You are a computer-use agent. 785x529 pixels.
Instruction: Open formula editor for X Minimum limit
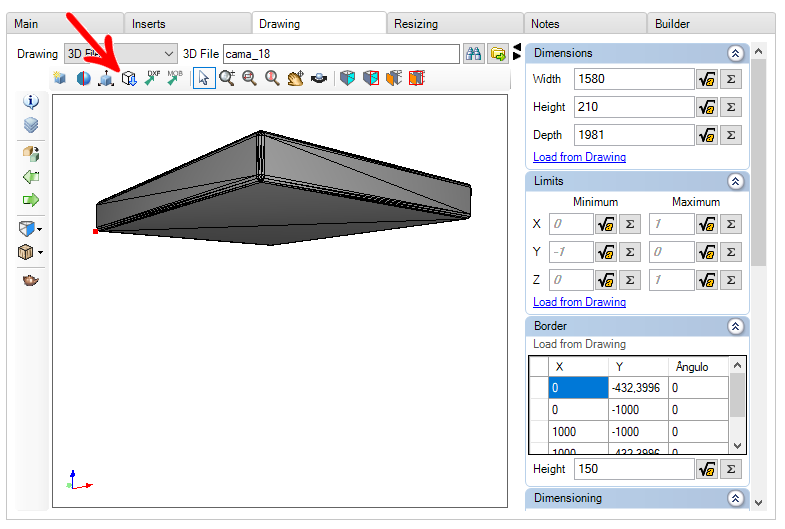606,224
